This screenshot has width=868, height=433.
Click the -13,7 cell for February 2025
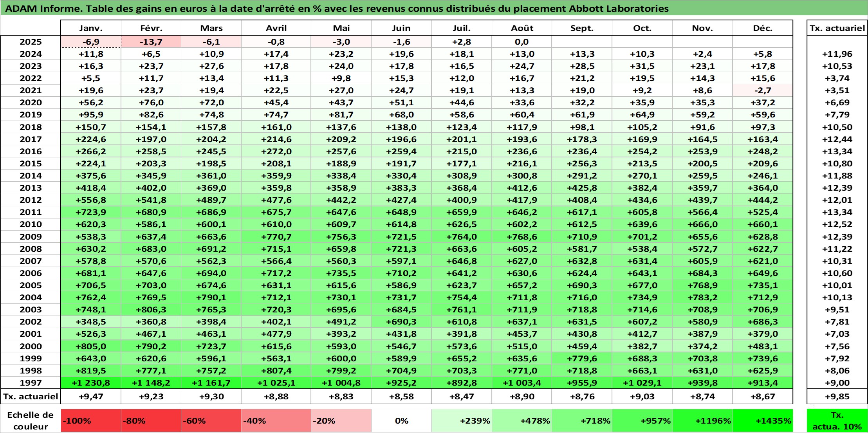(151, 42)
